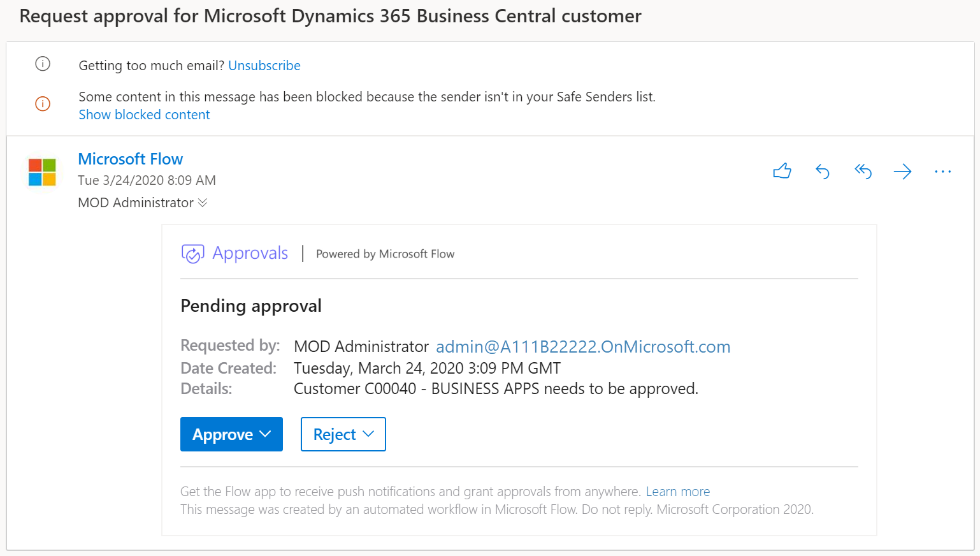The width and height of the screenshot is (980, 556).
Task: Click the 'Get the Flow app' footer sentence
Action: tap(410, 492)
